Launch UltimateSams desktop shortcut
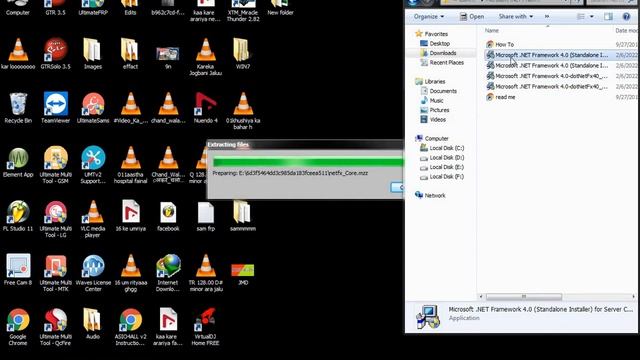This screenshot has width=640, height=360. (93, 107)
